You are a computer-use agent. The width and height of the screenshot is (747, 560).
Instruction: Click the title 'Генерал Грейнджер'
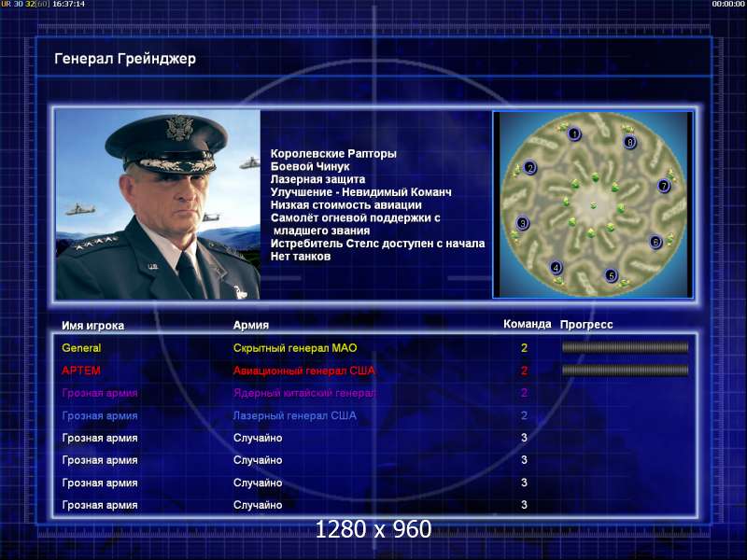coord(125,59)
